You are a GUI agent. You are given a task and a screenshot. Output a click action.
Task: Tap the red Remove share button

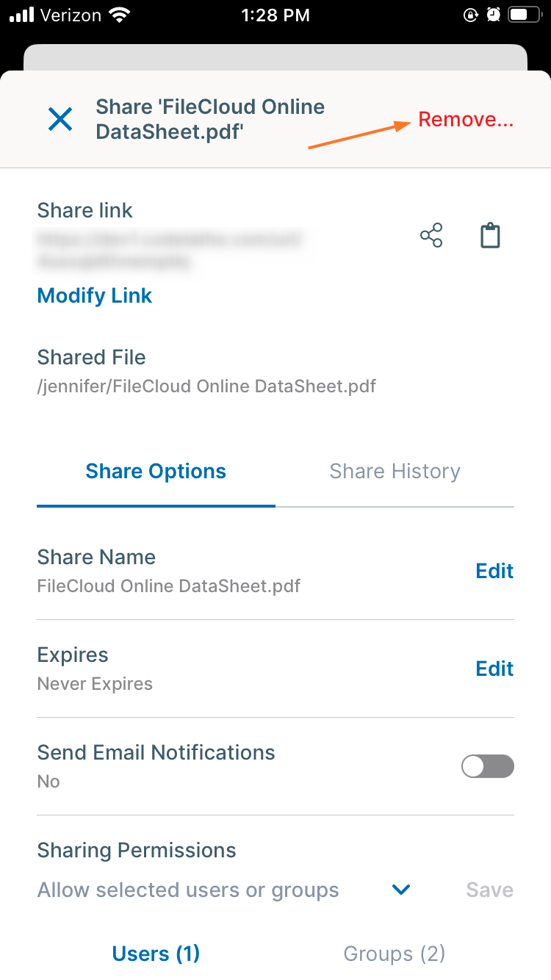(x=466, y=120)
